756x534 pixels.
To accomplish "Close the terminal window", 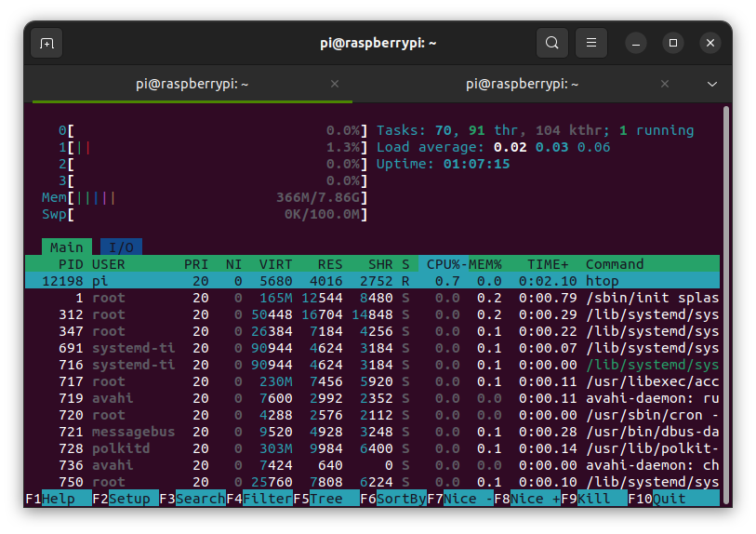I will pos(710,44).
